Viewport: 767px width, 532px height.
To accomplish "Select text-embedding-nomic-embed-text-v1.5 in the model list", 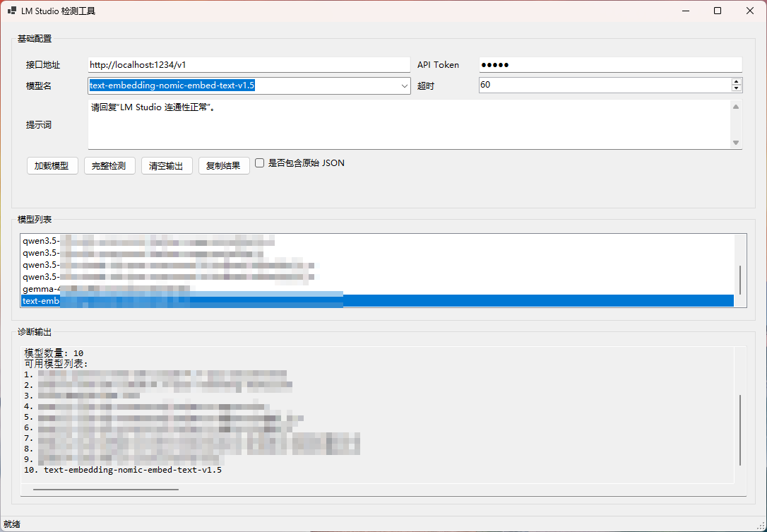I will (141, 300).
